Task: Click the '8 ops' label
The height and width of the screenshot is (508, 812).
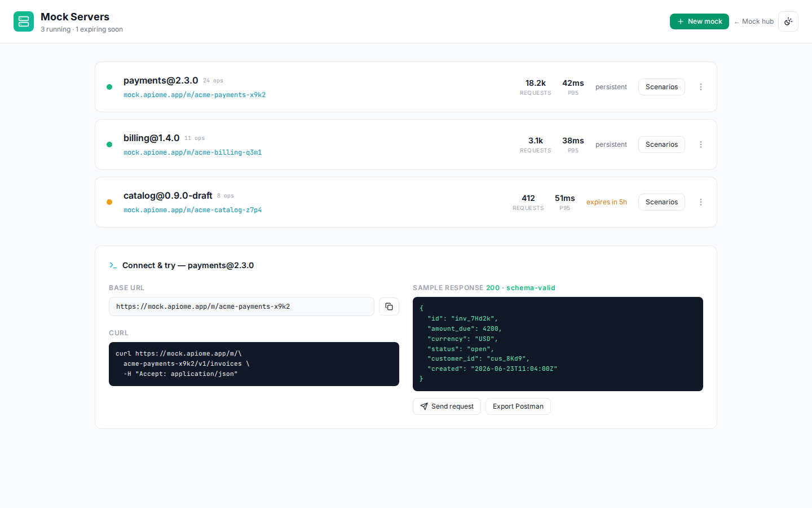Action: (x=226, y=196)
